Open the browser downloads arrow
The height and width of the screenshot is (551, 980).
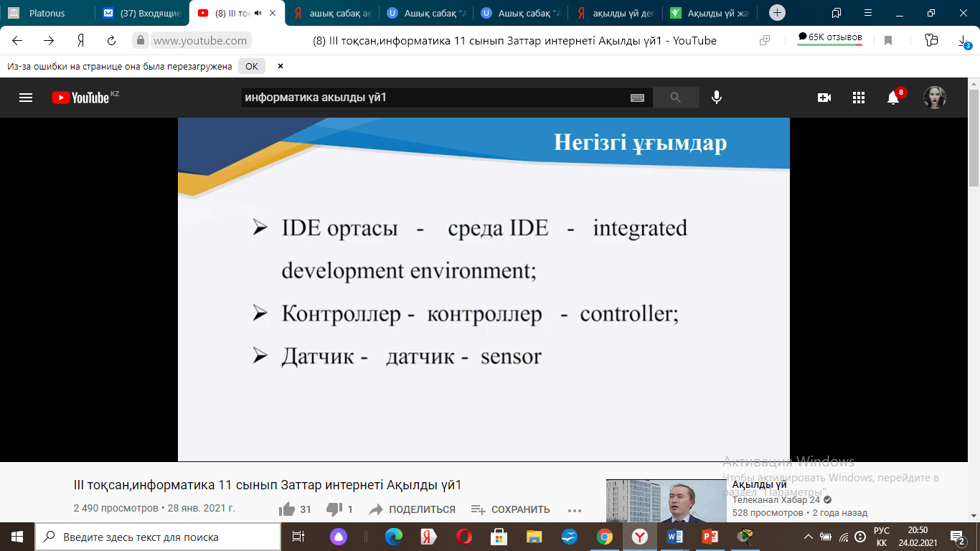[963, 42]
